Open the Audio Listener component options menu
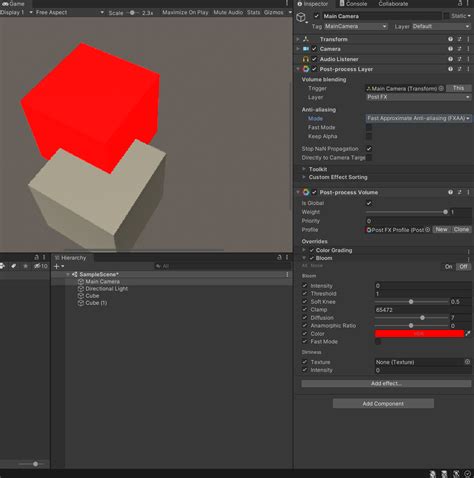Viewport: 474px width, 478px height. point(468,59)
